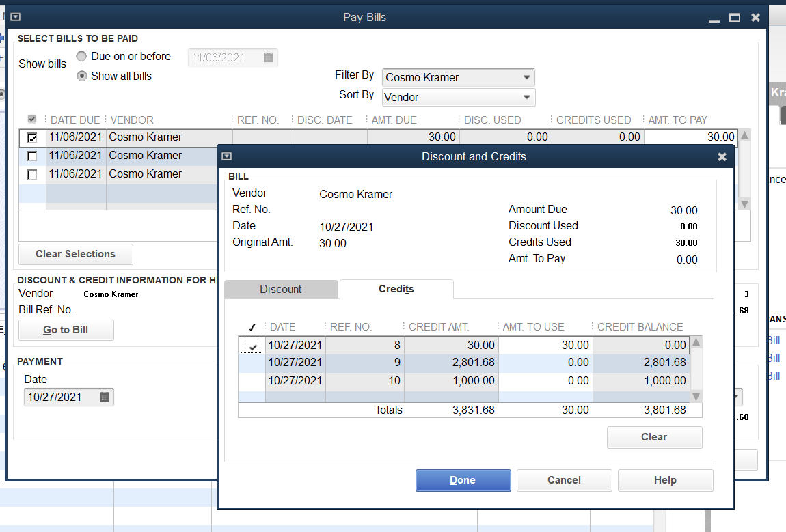Click the Clear Selections button
Viewport: 786px width, 532px height.
coord(76,254)
